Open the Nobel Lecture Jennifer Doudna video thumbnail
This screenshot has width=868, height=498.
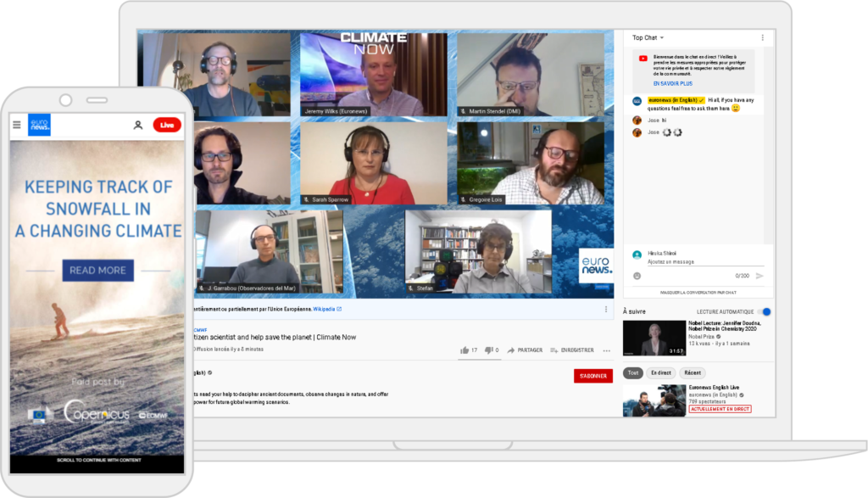654,338
